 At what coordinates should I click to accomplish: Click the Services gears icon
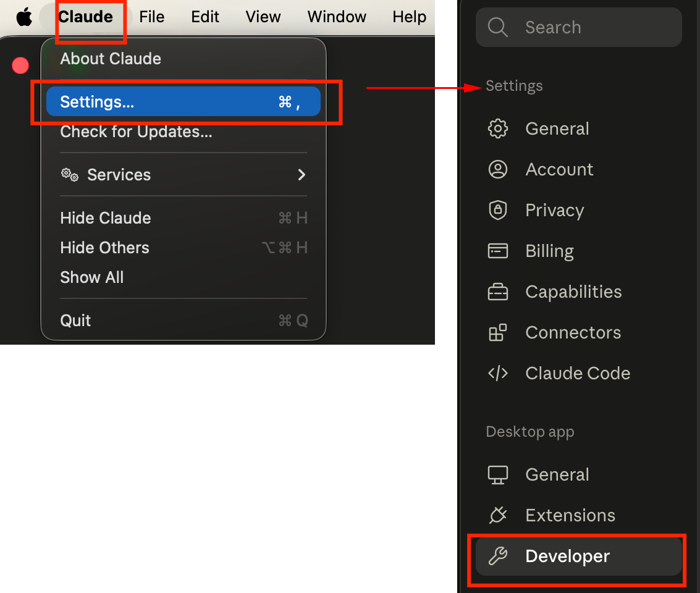pos(70,174)
